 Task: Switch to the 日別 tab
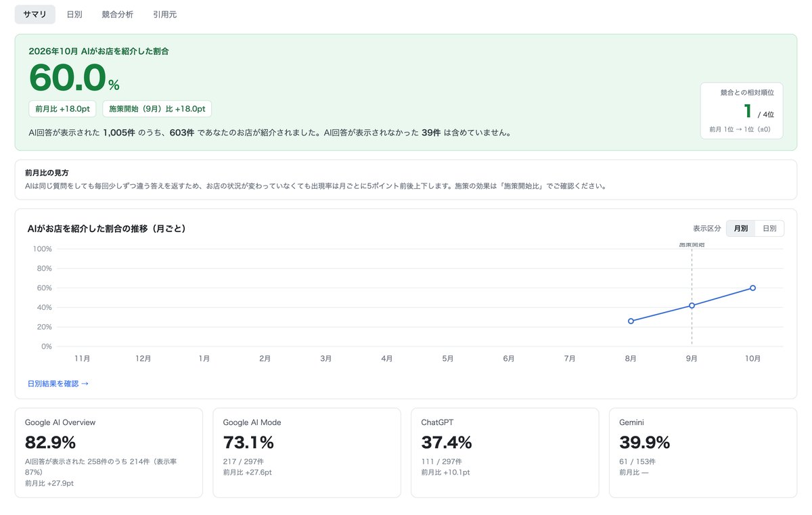point(74,14)
